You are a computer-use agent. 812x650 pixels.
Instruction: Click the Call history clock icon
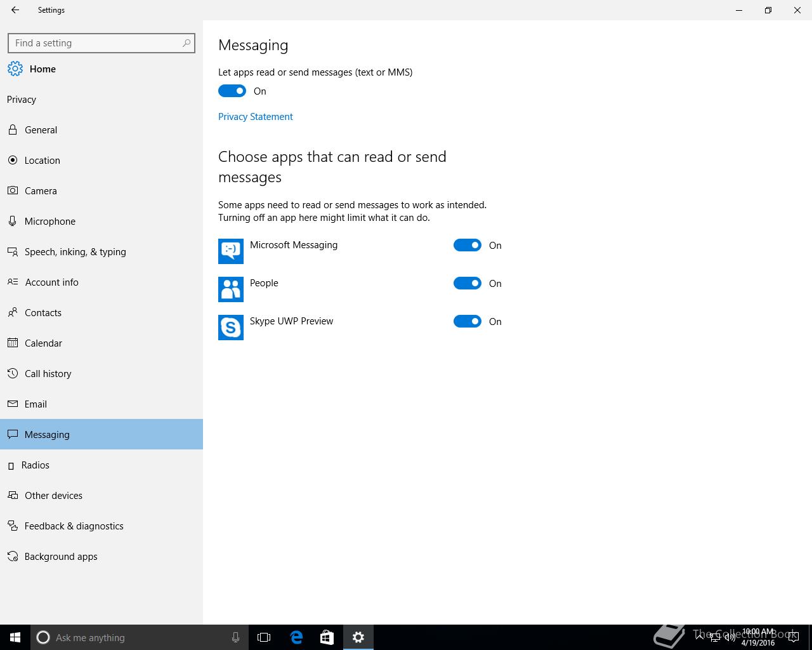point(12,373)
